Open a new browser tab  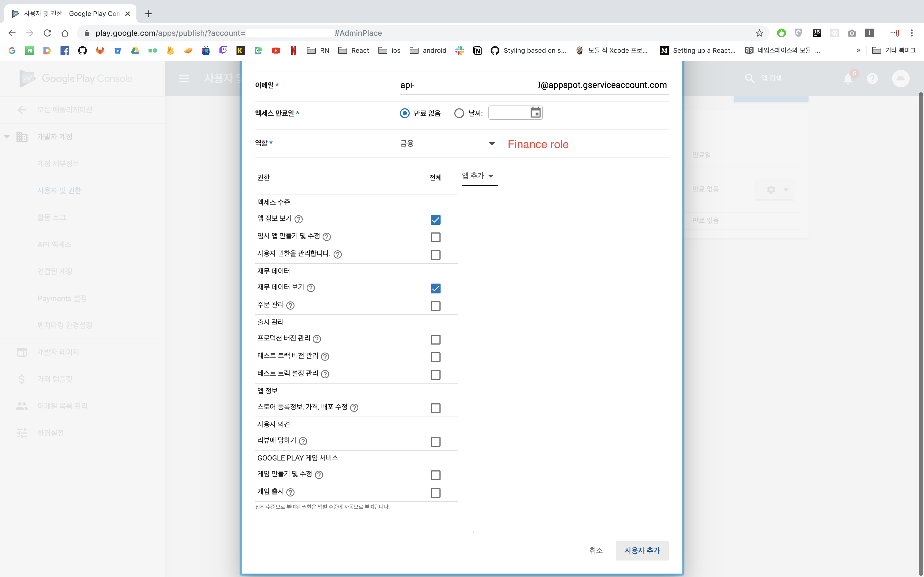[148, 14]
